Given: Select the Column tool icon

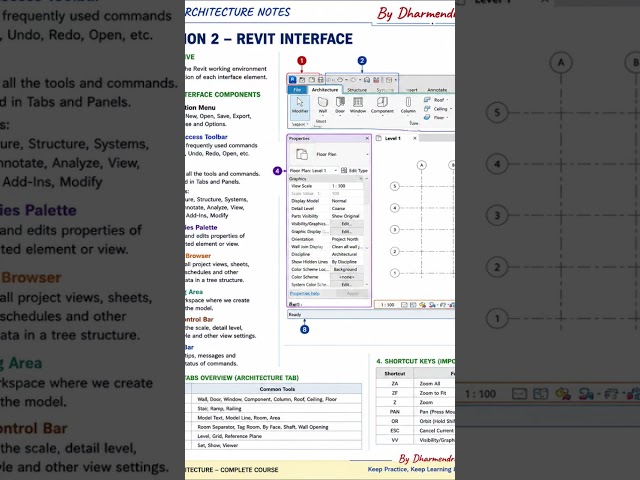Looking at the screenshot, I should point(408,102).
